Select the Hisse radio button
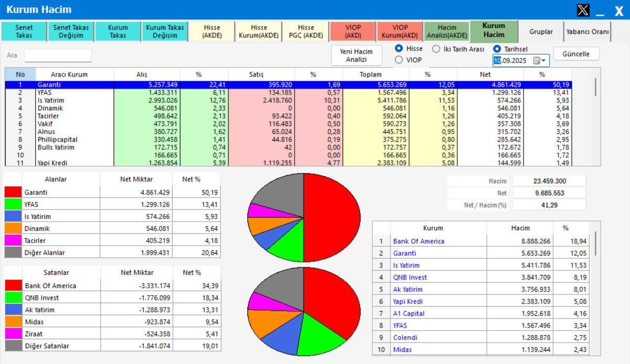This screenshot has height=364, width=630. pos(399,49)
